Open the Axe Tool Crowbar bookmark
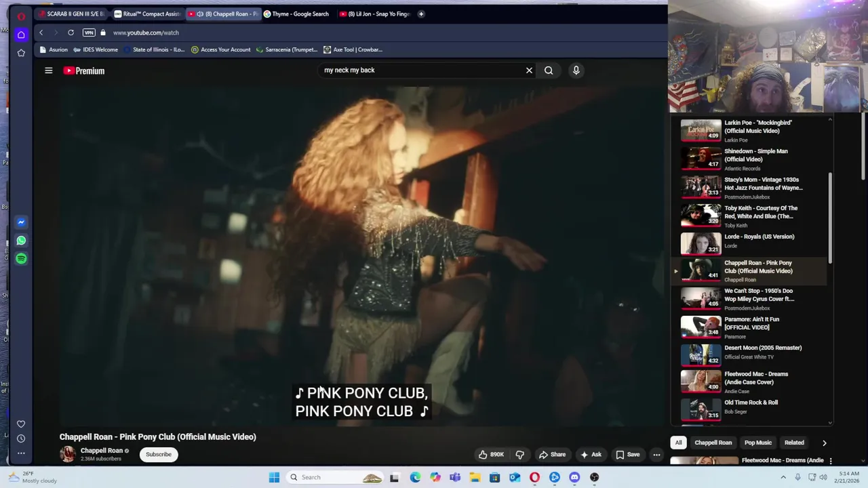Image resolution: width=868 pixels, height=488 pixels. pos(353,49)
